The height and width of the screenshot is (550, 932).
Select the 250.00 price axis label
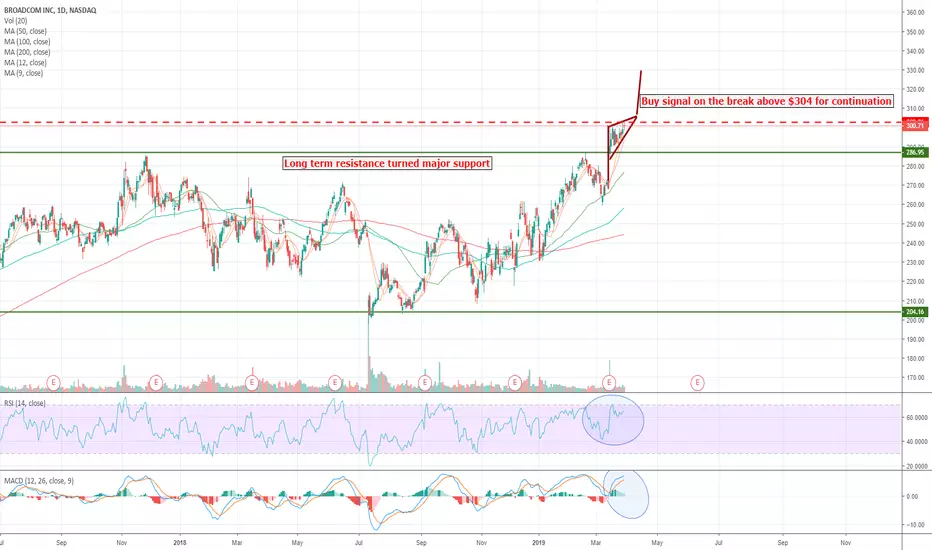915,224
